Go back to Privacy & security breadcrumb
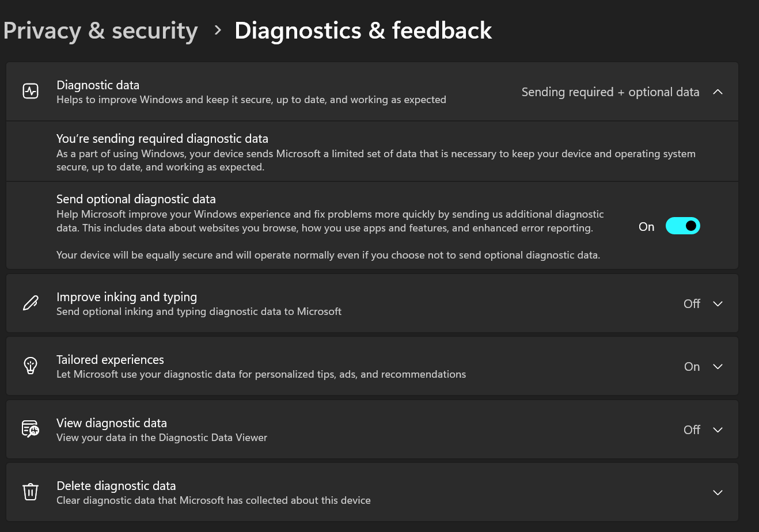Image resolution: width=759 pixels, height=532 pixels. tap(100, 31)
